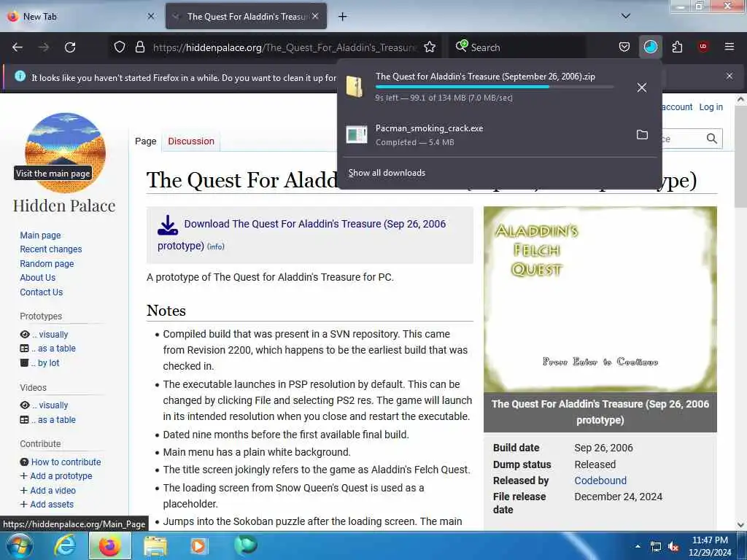Reload the page with the refresh icon
This screenshot has width=747, height=560.
coord(70,47)
